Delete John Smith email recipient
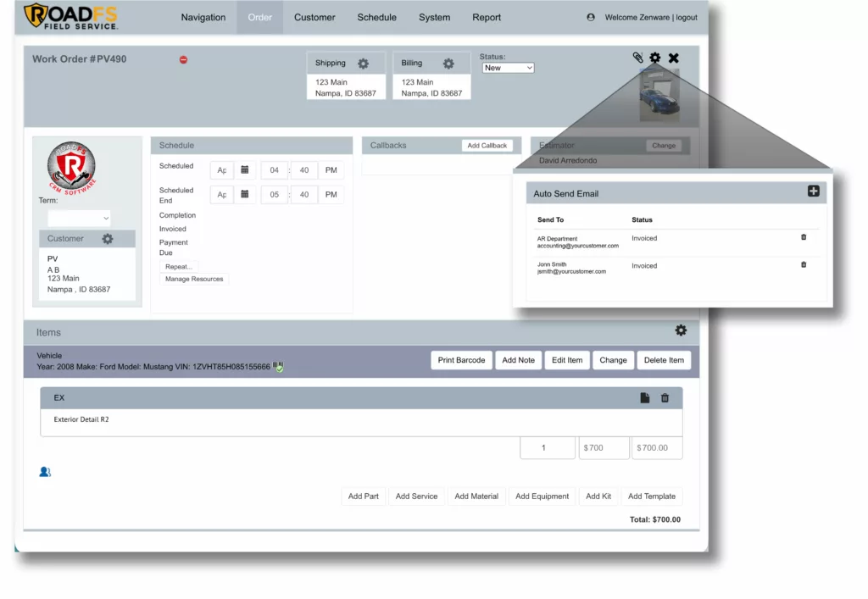This screenshot has width=868, height=599. pyautogui.click(x=804, y=265)
